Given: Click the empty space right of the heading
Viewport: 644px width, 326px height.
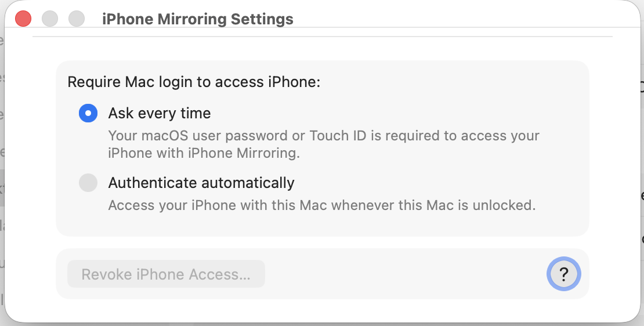Looking at the screenshot, I should click(453, 82).
